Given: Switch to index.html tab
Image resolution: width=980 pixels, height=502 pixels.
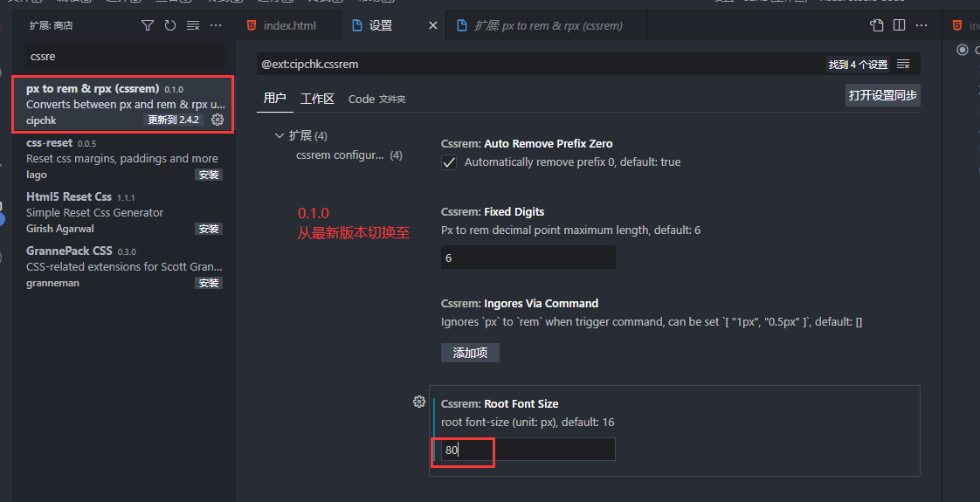Looking at the screenshot, I should click(x=289, y=25).
